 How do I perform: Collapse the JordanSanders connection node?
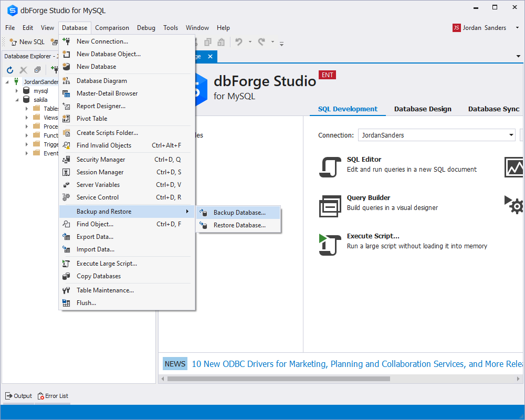(x=7, y=82)
